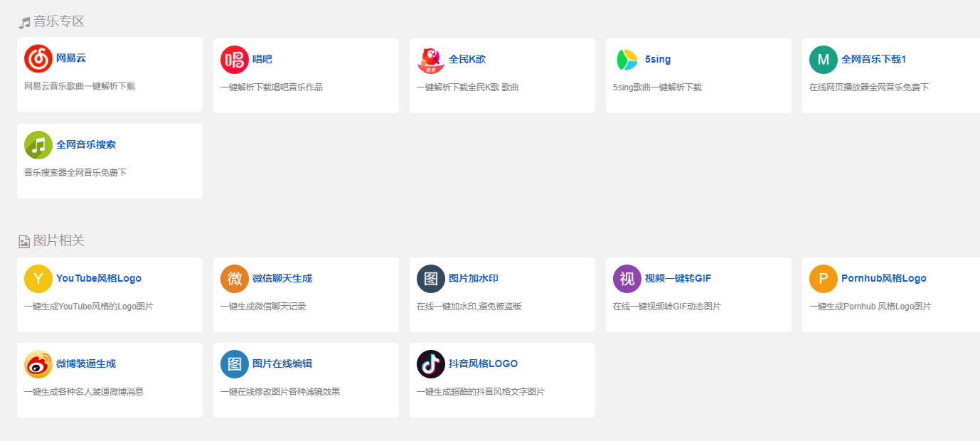This screenshot has width=980, height=441.
Task: Click the dark 图 icon for 图片加水印
Action: pyautogui.click(x=431, y=279)
